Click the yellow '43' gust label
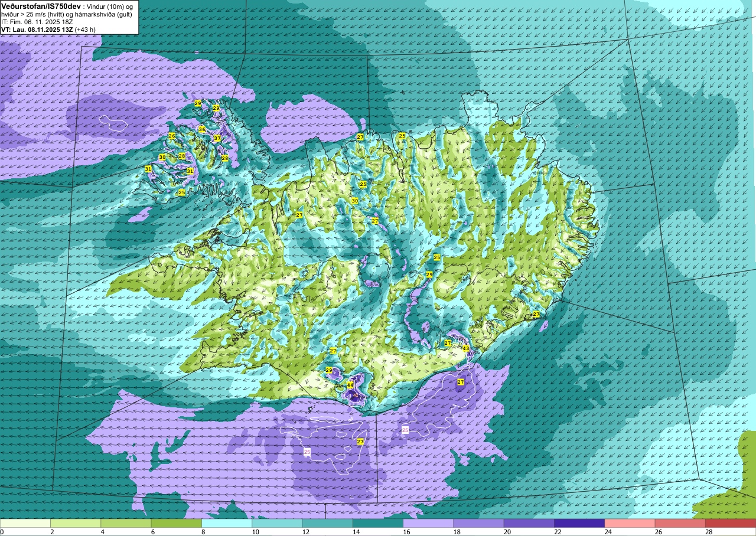 [x=465, y=348]
